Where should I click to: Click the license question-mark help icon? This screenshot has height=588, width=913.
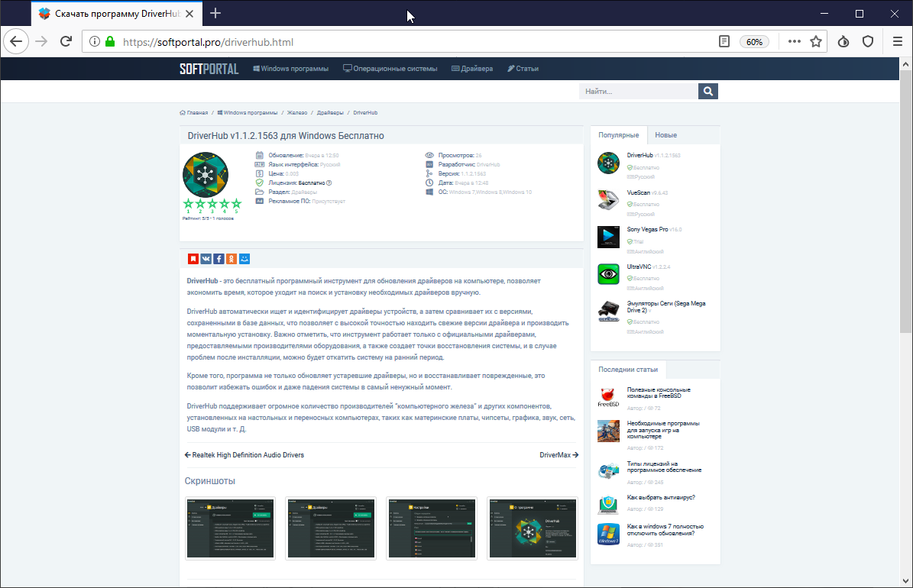click(329, 183)
